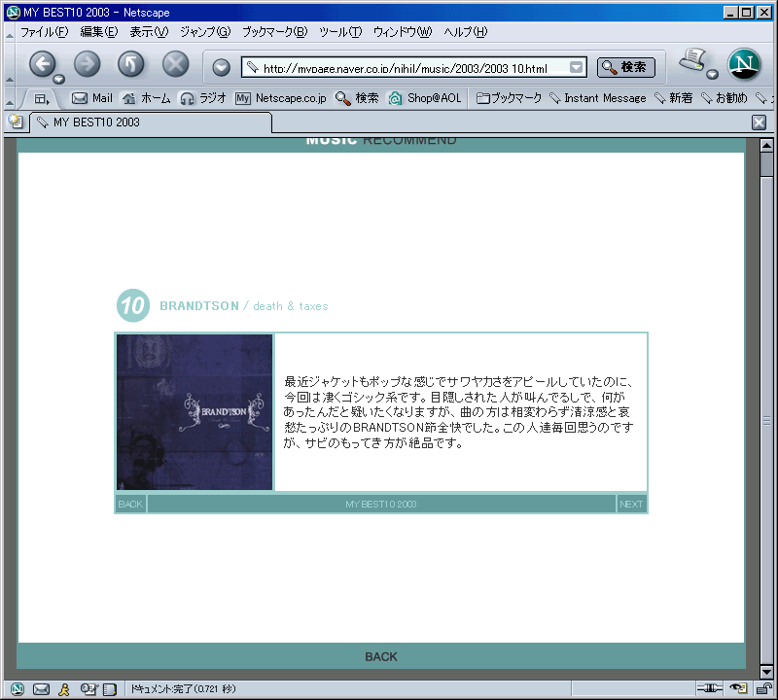Viewport: 778px width, 700px height.
Task: Click the 検索 search button next to address bar
Action: [x=625, y=67]
